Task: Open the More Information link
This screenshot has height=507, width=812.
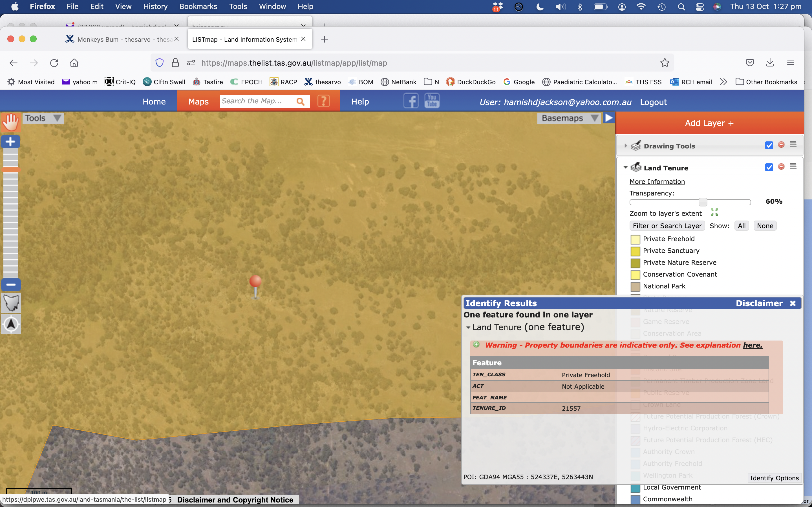Action: 657,181
